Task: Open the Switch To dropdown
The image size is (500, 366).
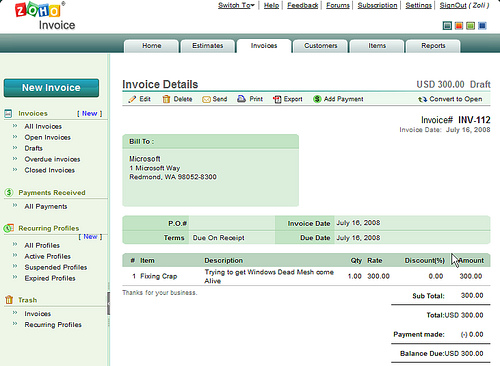Action: [x=236, y=5]
